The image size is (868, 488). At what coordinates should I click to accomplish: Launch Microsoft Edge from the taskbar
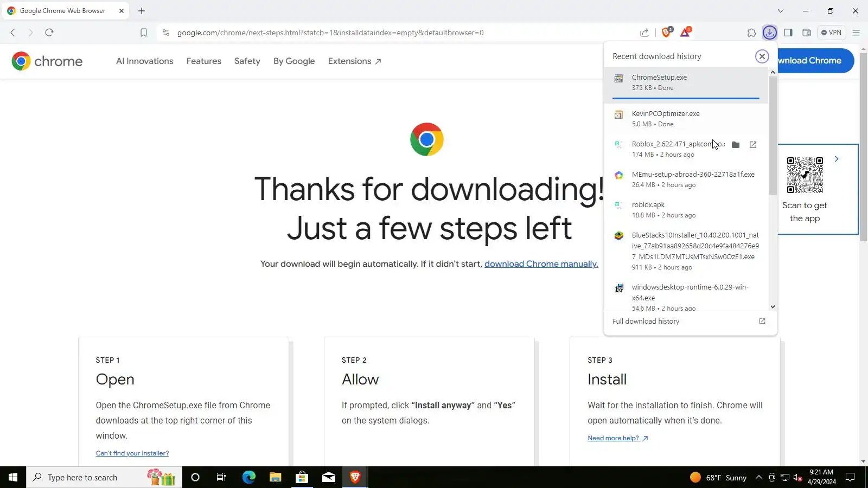tap(248, 477)
